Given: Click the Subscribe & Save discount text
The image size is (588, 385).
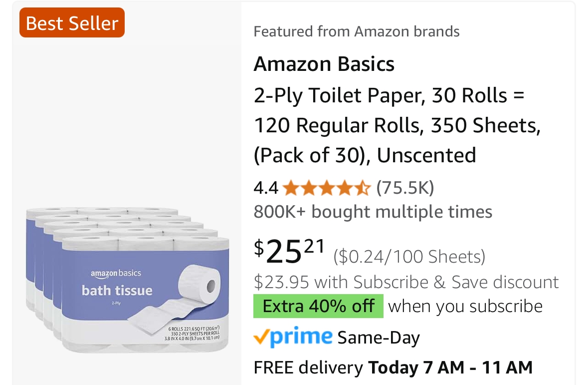Looking at the screenshot, I should pos(406,282).
